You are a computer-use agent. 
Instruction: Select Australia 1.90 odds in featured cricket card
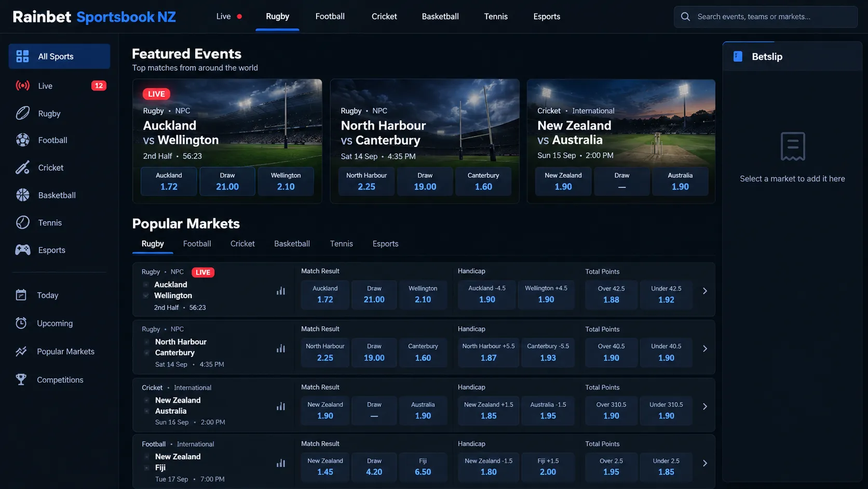[680, 181]
